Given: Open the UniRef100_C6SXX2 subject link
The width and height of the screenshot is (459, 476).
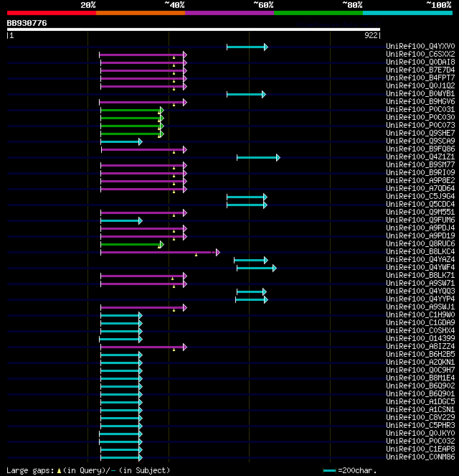Looking at the screenshot, I should coord(420,54).
